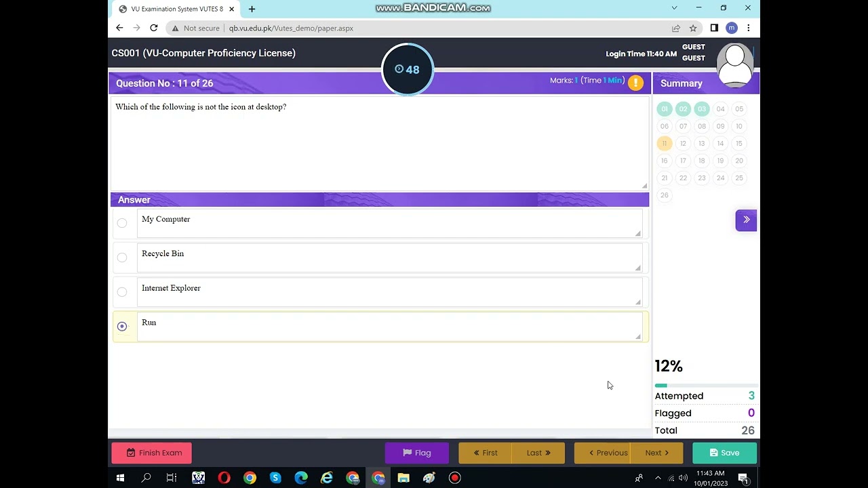Open question 01 in the summary

pyautogui.click(x=665, y=109)
